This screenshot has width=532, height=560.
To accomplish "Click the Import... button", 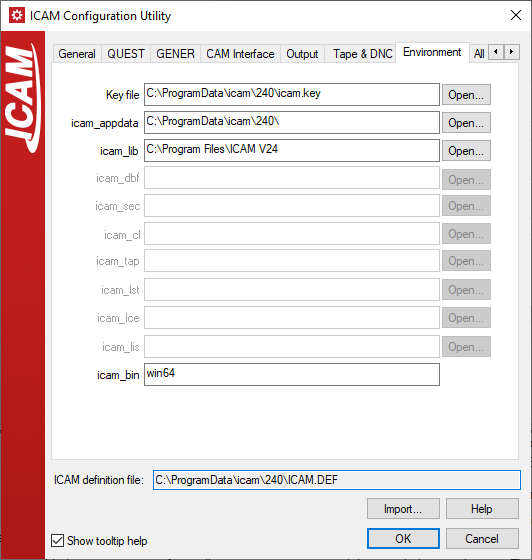I will 403,509.
